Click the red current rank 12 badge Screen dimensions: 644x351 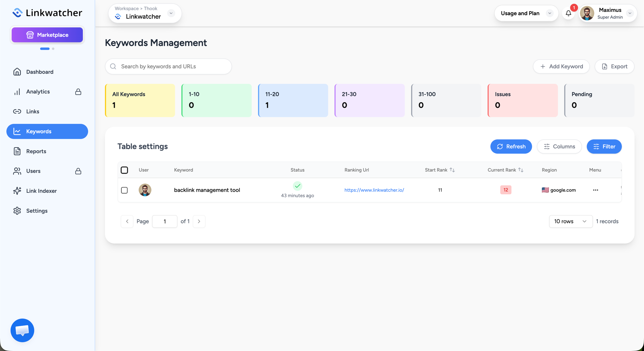[x=506, y=190]
